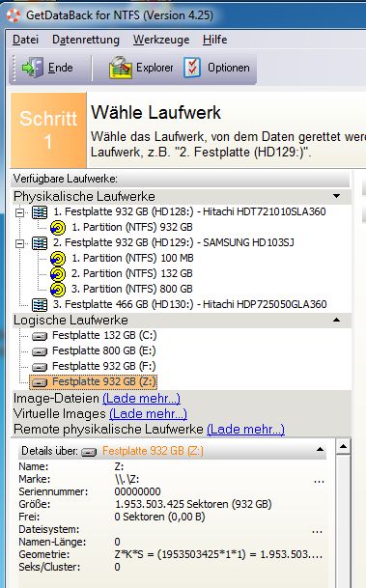Click the Ende exit door icon
The image size is (366, 588).
click(33, 68)
